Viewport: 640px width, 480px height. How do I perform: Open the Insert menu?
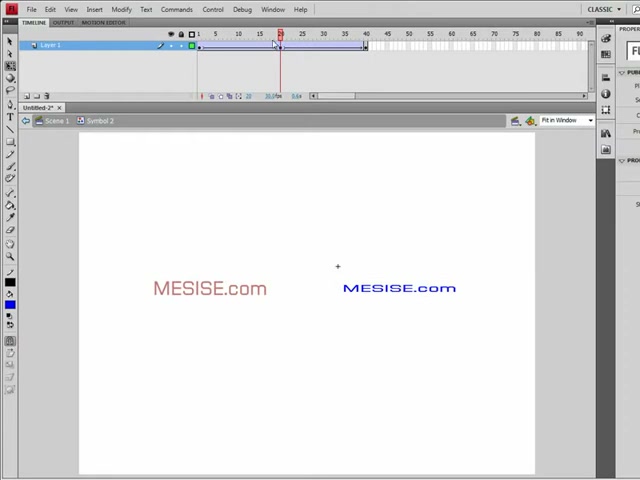94,9
